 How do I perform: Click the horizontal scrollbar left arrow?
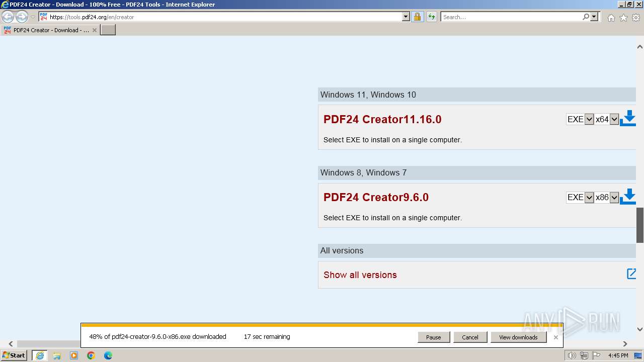(11, 344)
